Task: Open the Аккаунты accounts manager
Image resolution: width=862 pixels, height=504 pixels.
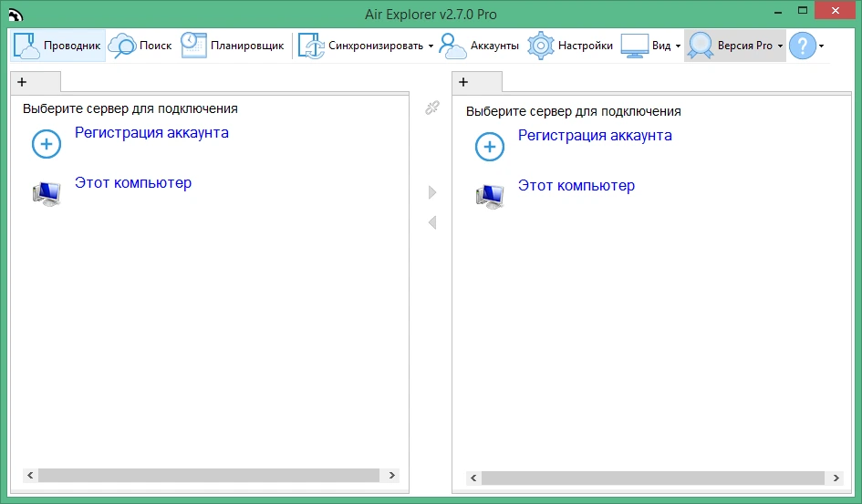Action: point(479,46)
